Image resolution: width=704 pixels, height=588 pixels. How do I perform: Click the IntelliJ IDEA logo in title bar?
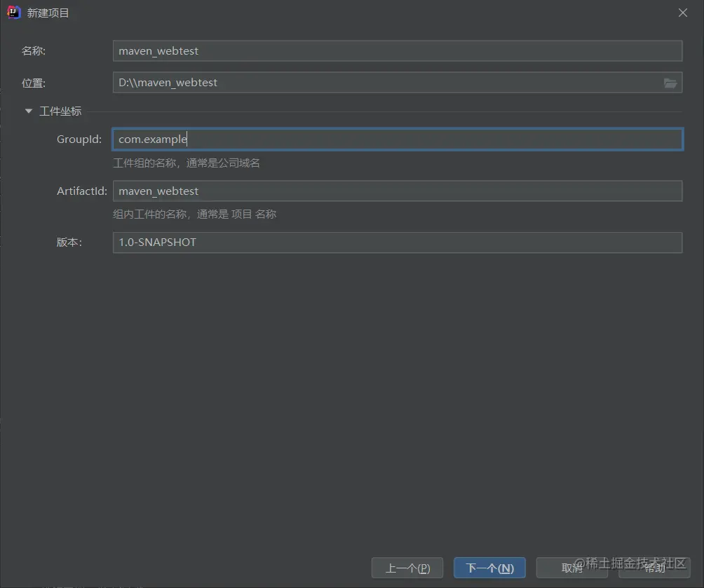click(x=13, y=13)
